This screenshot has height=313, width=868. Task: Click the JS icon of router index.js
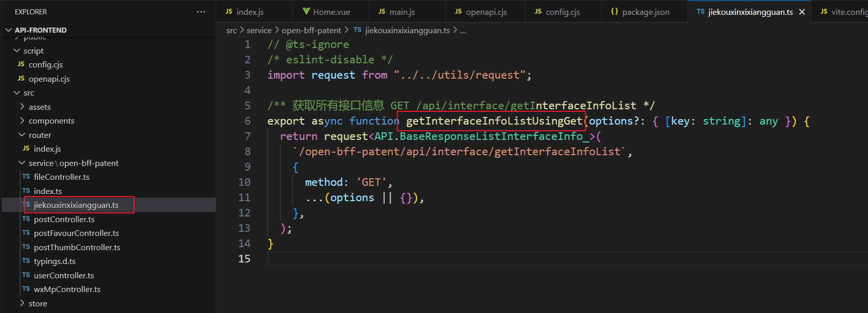(x=26, y=149)
